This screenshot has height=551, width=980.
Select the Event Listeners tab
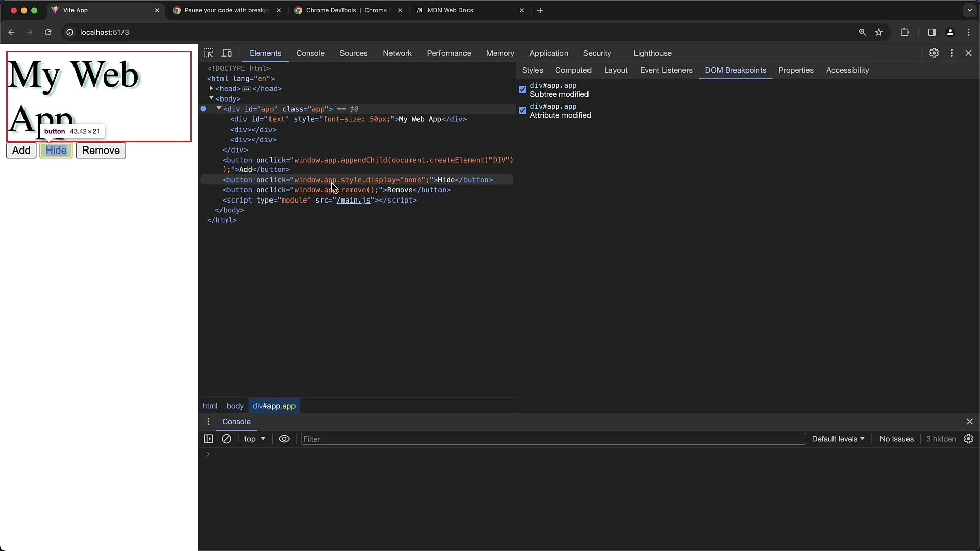coord(666,70)
